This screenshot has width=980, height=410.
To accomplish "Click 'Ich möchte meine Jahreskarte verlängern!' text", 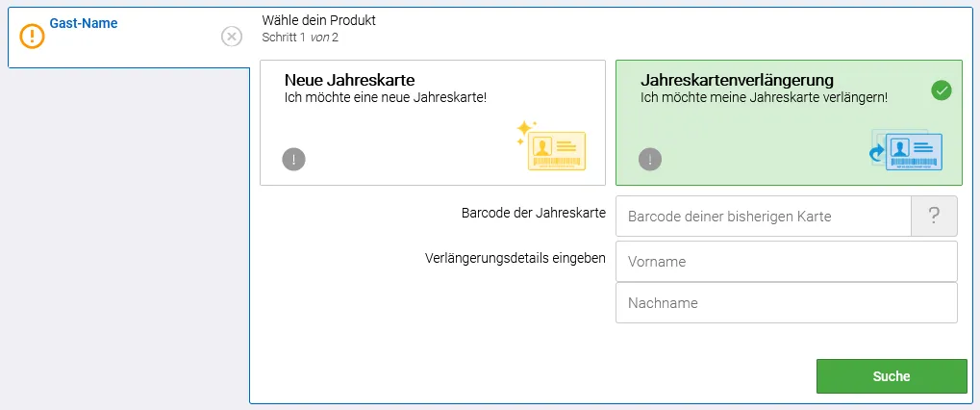I will click(764, 98).
